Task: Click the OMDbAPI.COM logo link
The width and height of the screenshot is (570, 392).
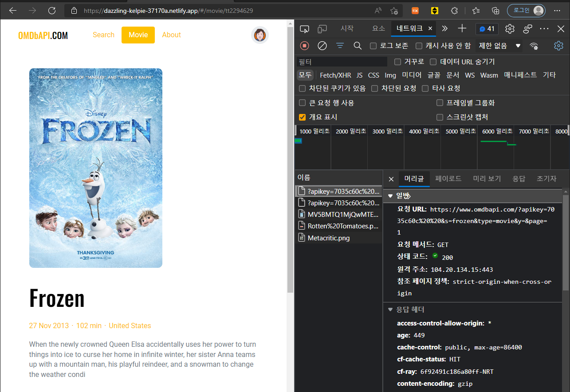Action: click(43, 35)
